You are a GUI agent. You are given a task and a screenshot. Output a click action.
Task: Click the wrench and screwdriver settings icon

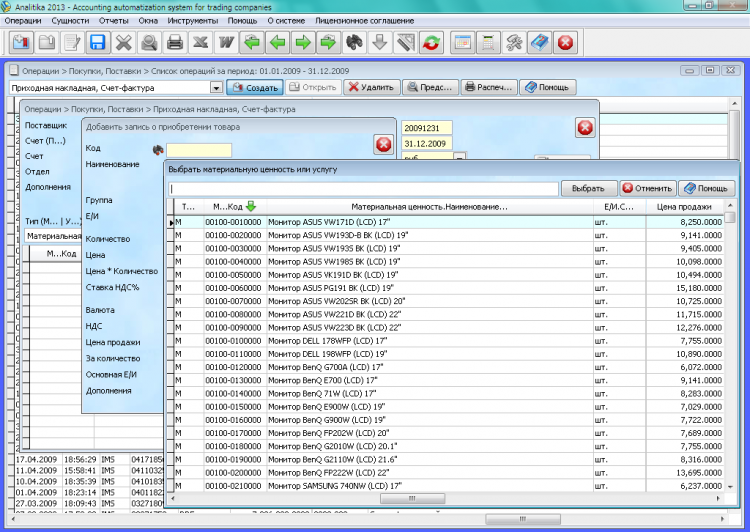[x=513, y=43]
